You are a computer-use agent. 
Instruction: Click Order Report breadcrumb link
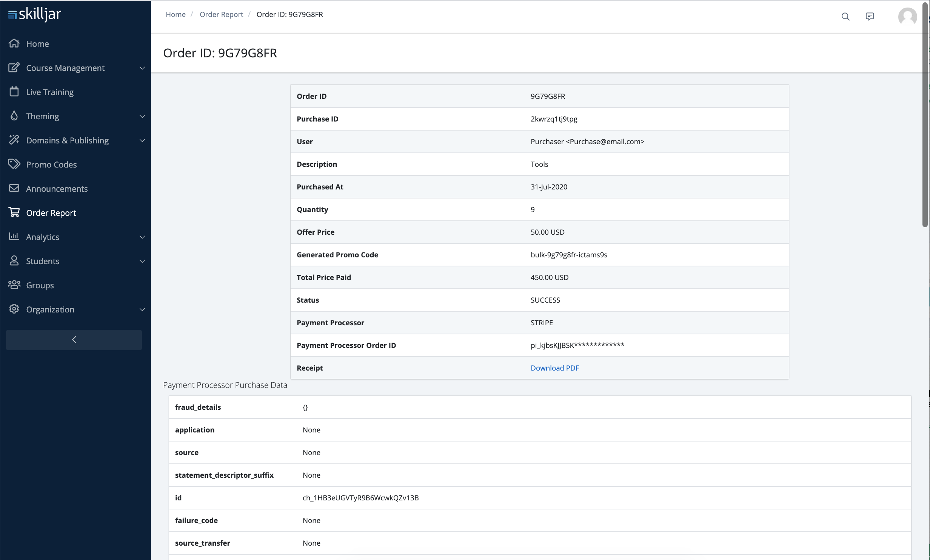click(221, 14)
